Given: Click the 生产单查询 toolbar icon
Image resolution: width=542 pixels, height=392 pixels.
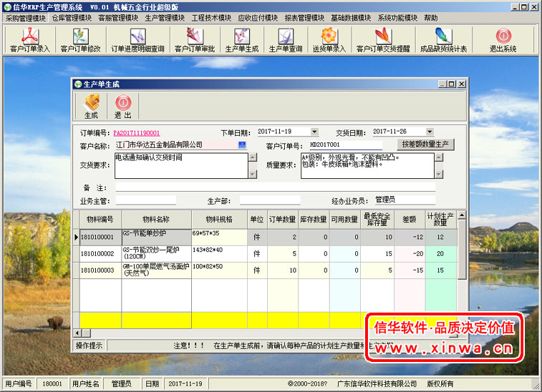Looking at the screenshot, I should coord(285,40).
